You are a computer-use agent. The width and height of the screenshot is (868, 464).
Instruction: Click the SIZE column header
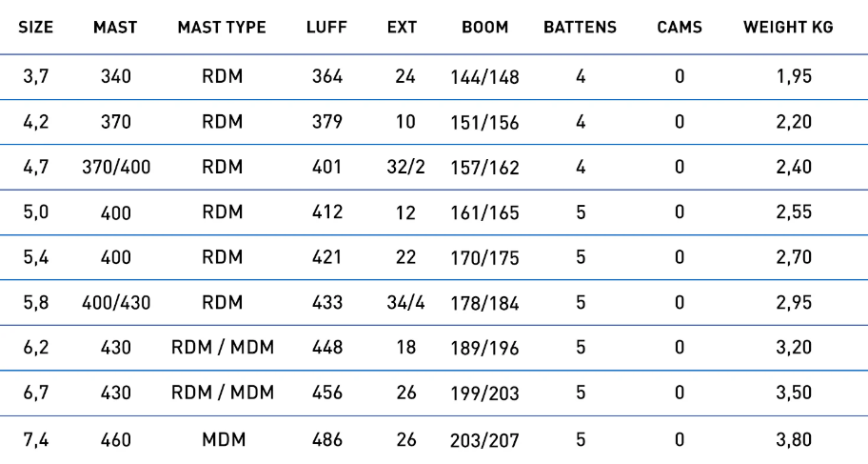pyautogui.click(x=34, y=29)
